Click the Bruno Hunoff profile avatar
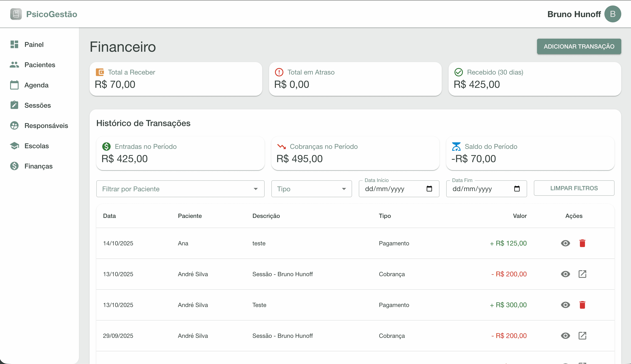The width and height of the screenshot is (631, 364). (x=613, y=14)
